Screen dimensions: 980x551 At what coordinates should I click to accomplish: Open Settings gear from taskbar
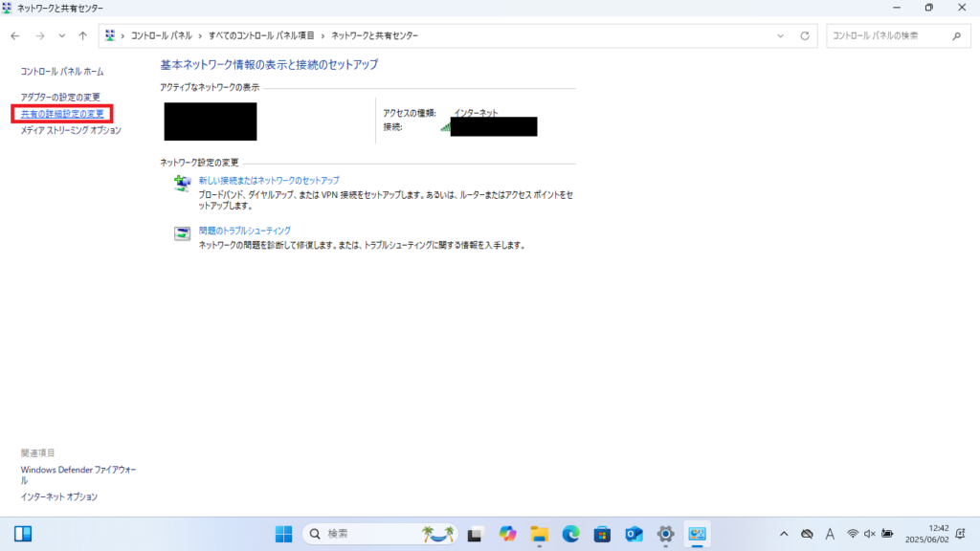666,534
